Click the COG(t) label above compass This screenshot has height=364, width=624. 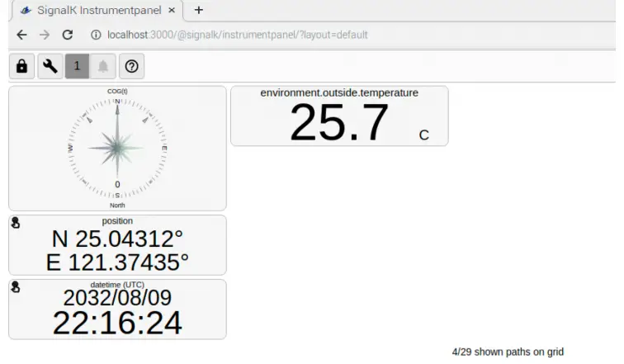click(117, 91)
